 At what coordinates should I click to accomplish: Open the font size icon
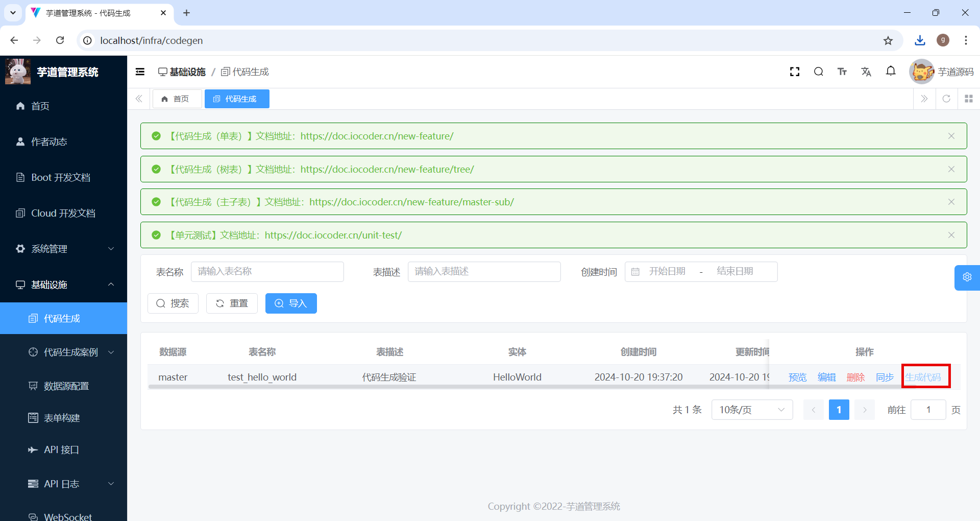click(842, 72)
